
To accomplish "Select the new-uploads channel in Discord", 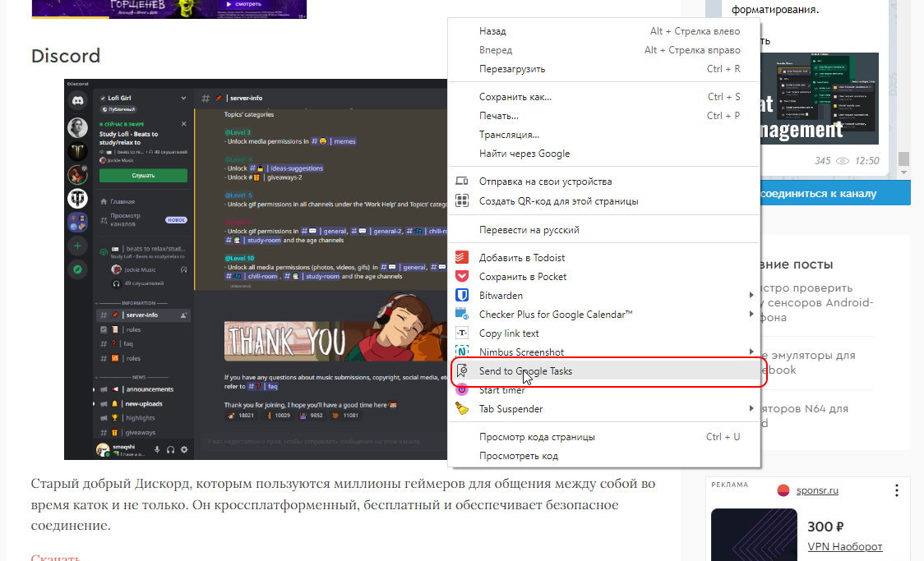I will pos(143,404).
